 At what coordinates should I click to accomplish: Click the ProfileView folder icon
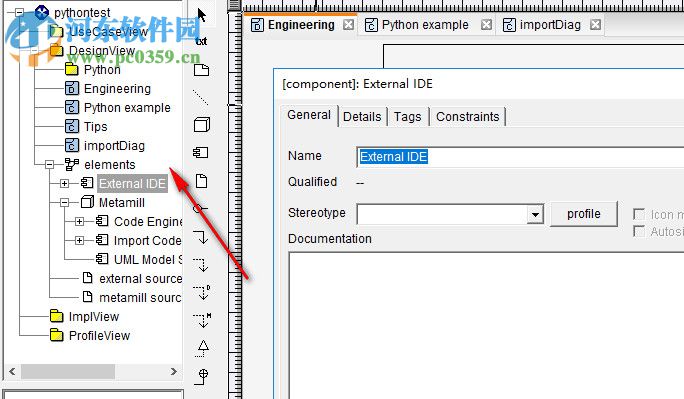tap(57, 335)
